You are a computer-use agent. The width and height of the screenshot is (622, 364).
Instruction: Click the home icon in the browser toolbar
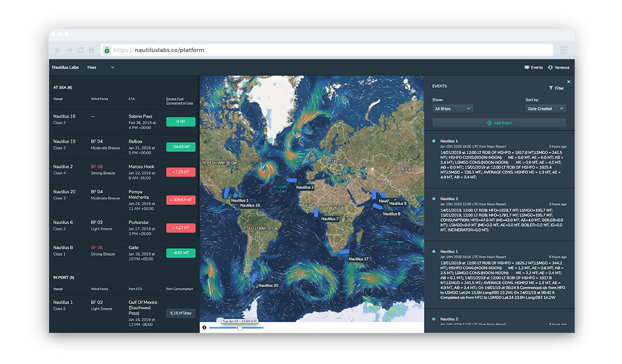click(91, 50)
